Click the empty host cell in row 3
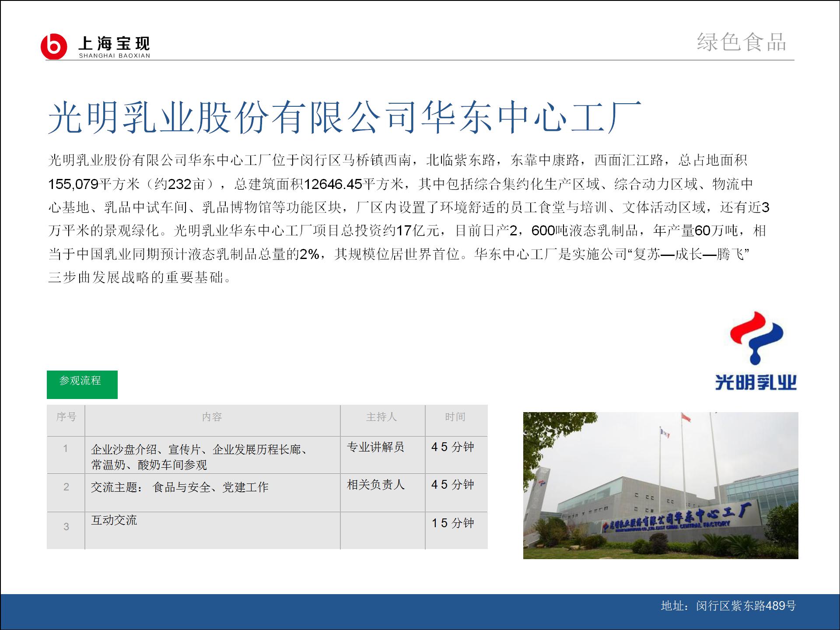The width and height of the screenshot is (840, 630). coord(382,531)
